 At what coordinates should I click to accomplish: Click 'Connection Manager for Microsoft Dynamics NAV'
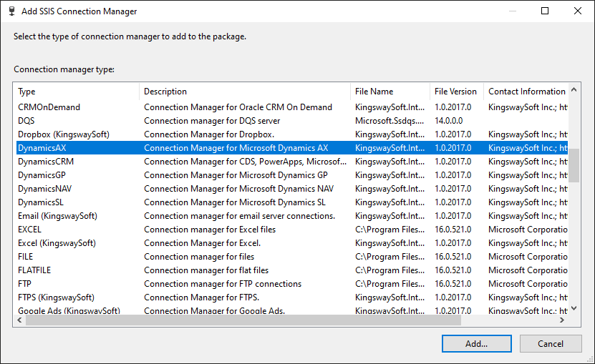(x=239, y=189)
